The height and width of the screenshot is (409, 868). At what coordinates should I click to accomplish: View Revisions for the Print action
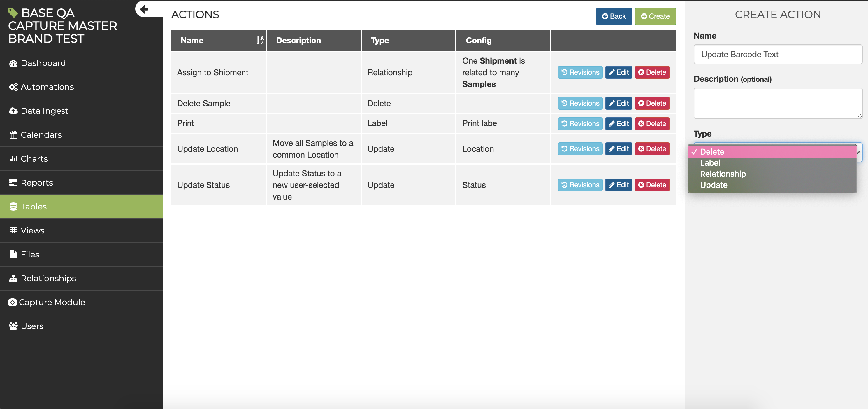(x=580, y=124)
